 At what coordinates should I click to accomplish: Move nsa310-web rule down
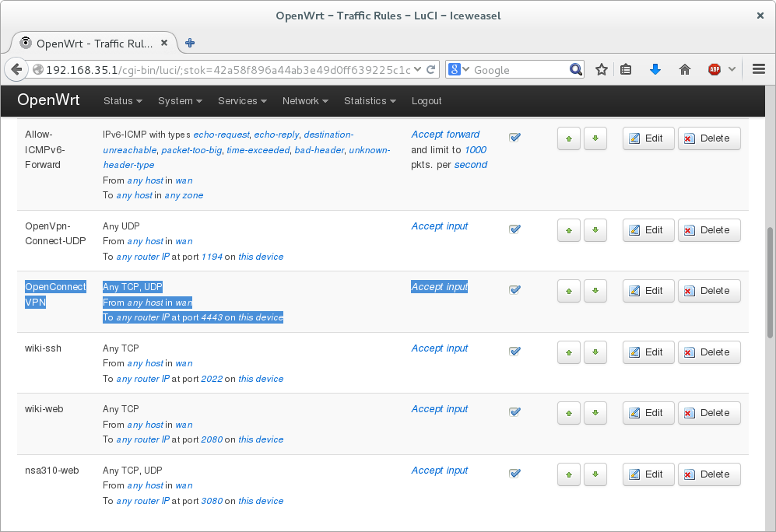point(595,474)
